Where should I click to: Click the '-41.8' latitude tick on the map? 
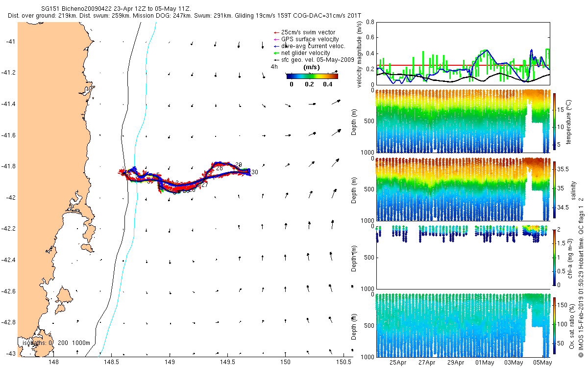pos(8,166)
